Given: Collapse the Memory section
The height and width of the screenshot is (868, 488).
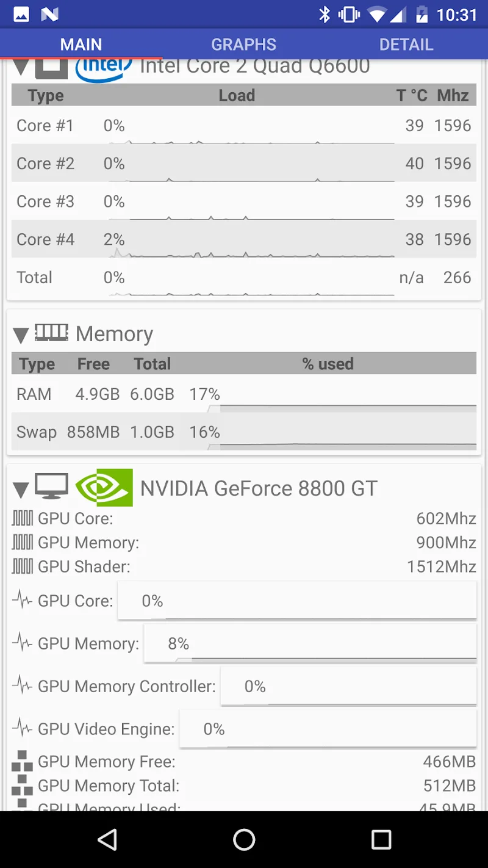Looking at the screenshot, I should point(20,335).
